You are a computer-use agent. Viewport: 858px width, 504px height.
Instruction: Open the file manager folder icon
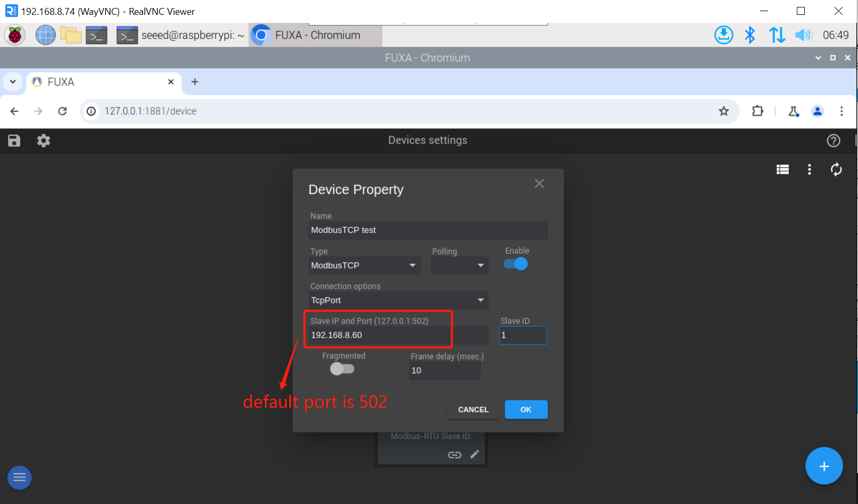click(x=71, y=35)
